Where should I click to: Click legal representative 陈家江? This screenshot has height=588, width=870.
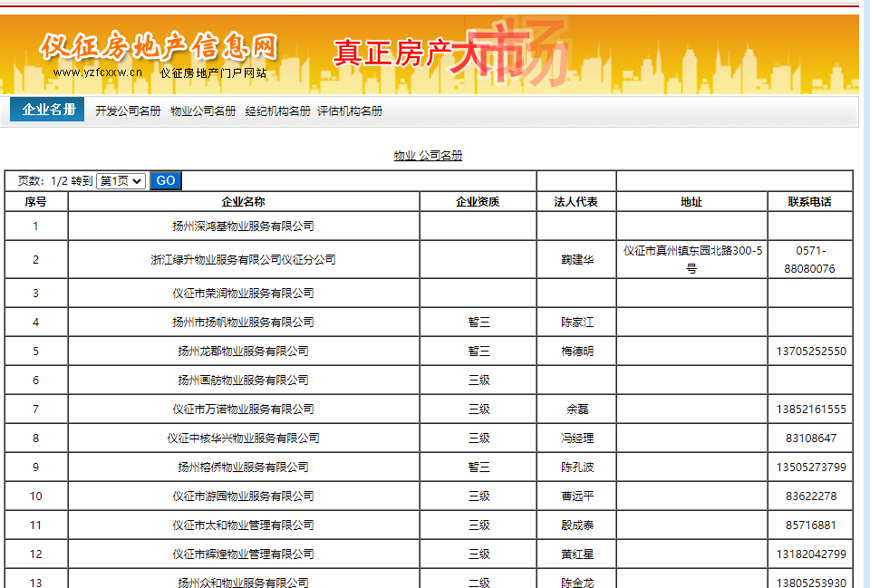coord(577,323)
